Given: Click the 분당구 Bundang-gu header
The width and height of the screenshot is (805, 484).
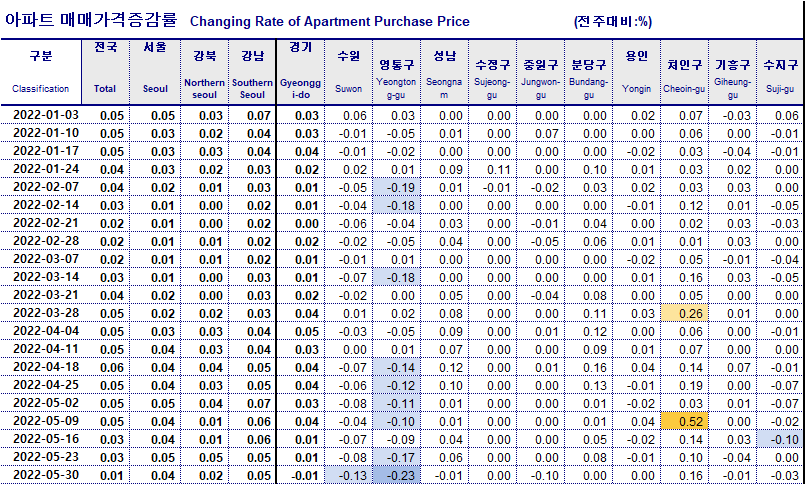Looking at the screenshot, I should coord(589,72).
